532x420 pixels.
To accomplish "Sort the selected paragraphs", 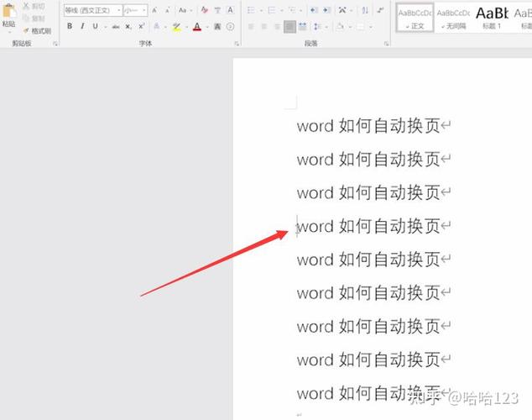I will click(x=365, y=10).
